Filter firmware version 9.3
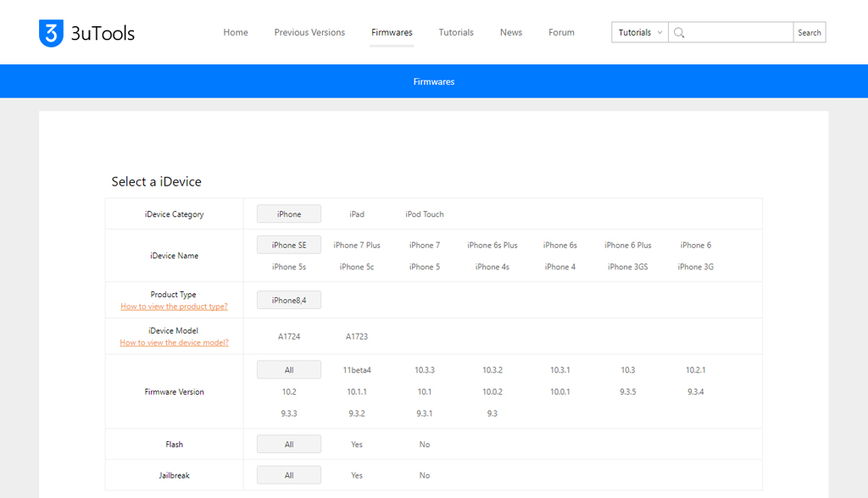The width and height of the screenshot is (868, 498). pyautogui.click(x=492, y=413)
